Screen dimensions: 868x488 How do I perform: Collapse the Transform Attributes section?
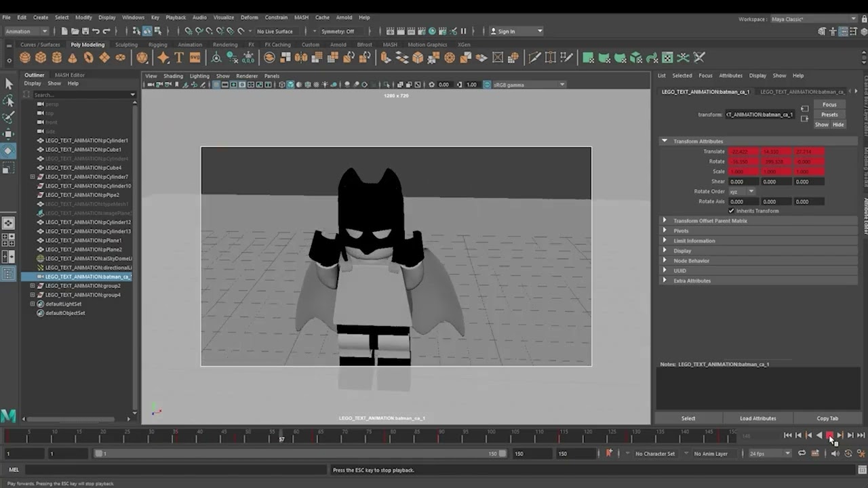tap(665, 141)
